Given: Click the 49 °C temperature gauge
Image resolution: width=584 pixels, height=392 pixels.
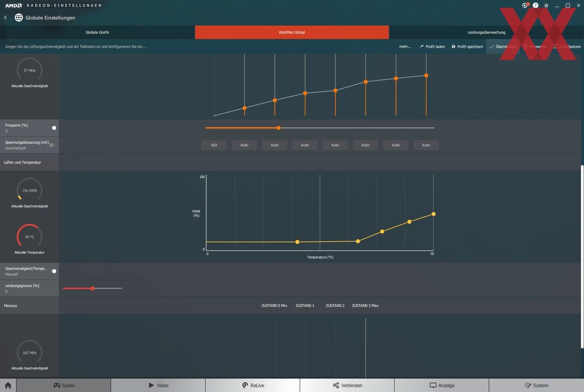Looking at the screenshot, I should (x=30, y=237).
